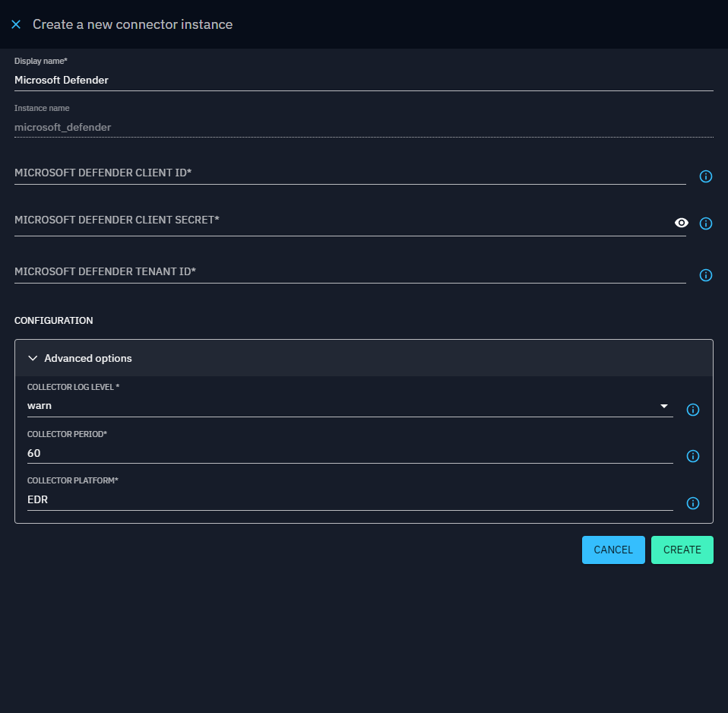Screen dimensions: 728x713
Task: Focus the Microsoft Defender Client ID field
Action: [350, 173]
